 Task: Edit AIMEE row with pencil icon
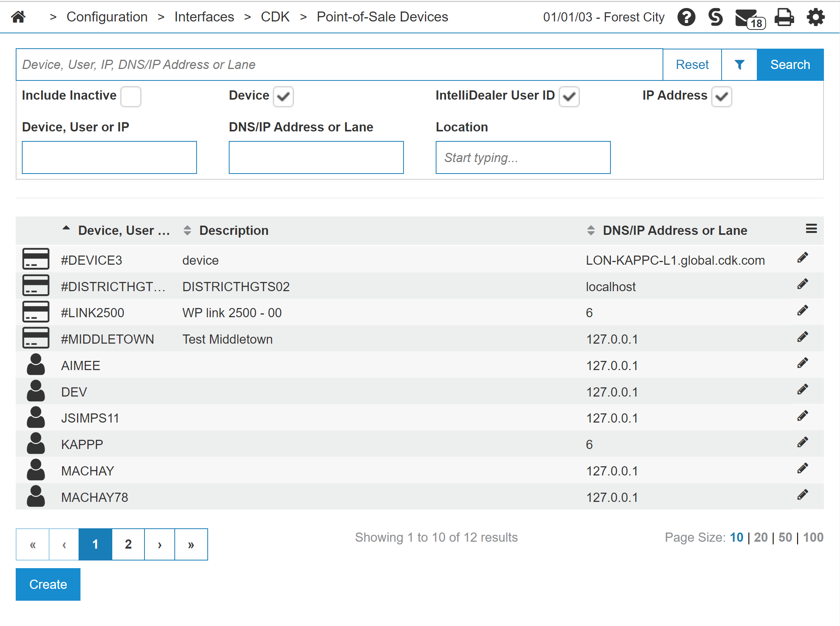click(x=802, y=363)
